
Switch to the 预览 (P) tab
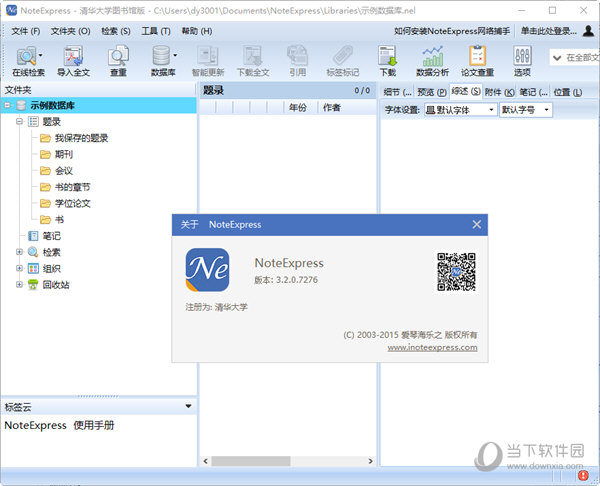(432, 92)
